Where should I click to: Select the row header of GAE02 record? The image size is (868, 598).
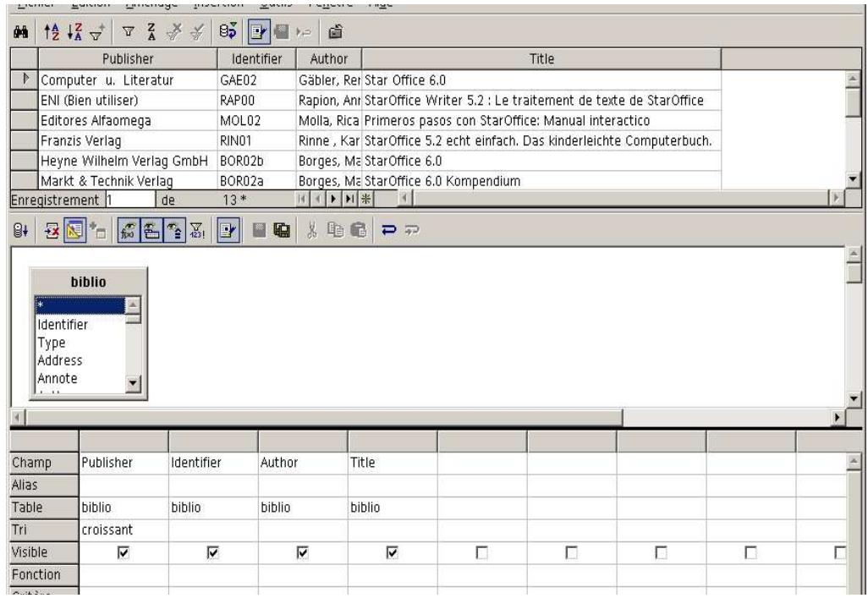point(25,80)
